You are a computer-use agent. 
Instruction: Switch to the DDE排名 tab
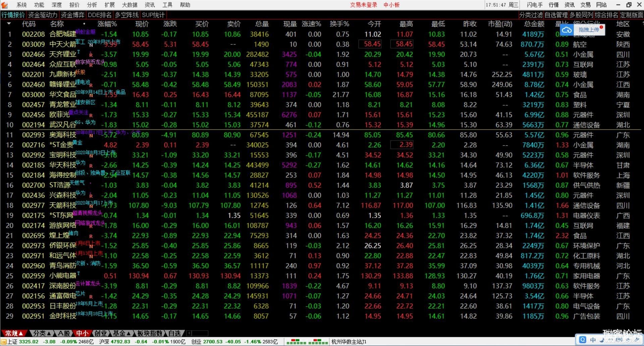(100, 15)
